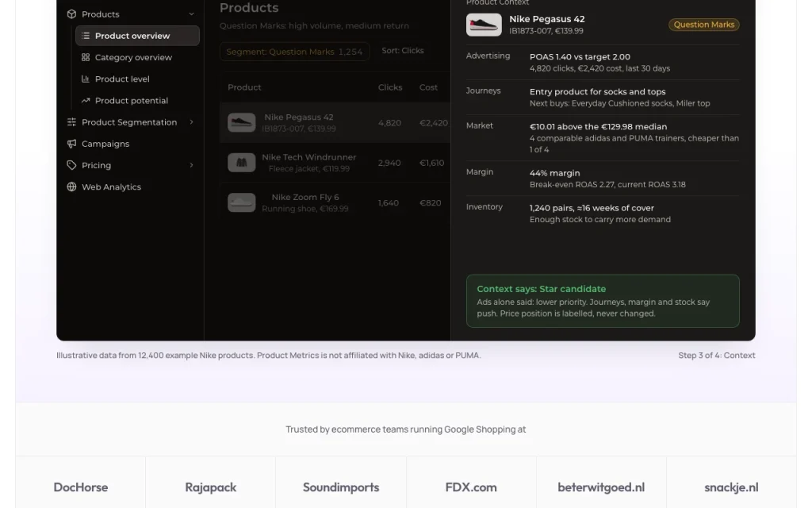This screenshot has width=812, height=508.
Task: Click the Nike Pegasus 42 table thumbnail
Action: 241,122
